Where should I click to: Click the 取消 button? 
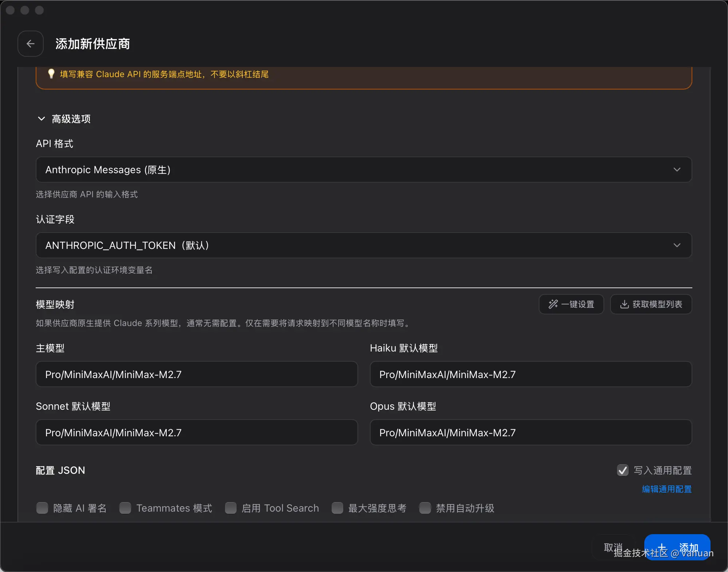click(x=614, y=547)
